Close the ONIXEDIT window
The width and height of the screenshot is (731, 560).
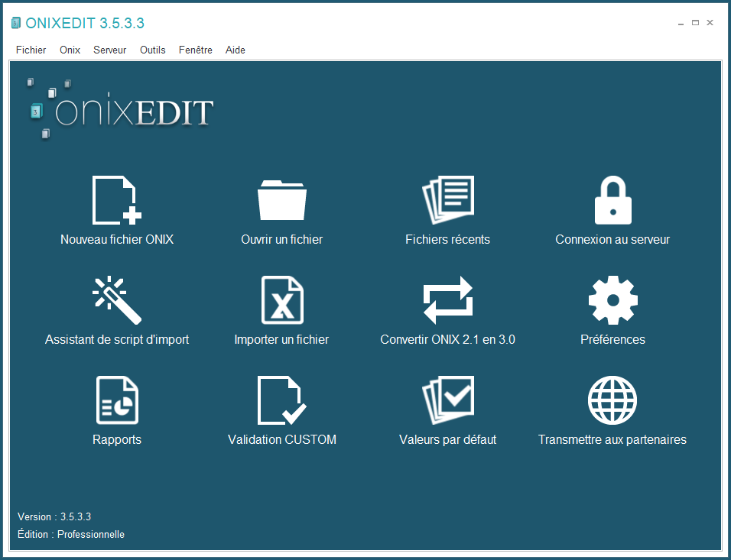point(710,23)
